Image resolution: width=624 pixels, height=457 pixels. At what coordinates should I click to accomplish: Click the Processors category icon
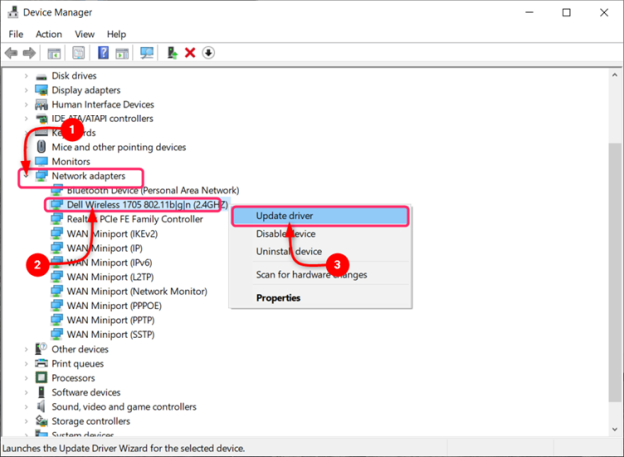click(41, 377)
